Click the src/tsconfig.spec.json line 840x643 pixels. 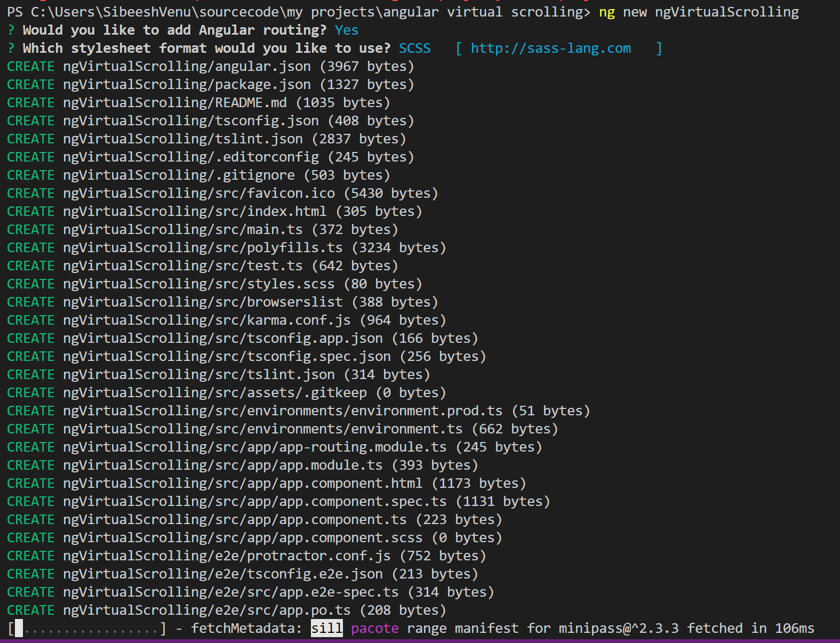coord(246,357)
